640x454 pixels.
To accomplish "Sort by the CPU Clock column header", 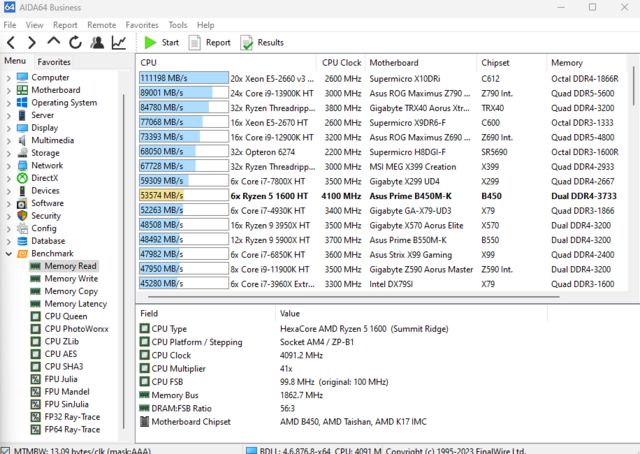I will point(341,62).
